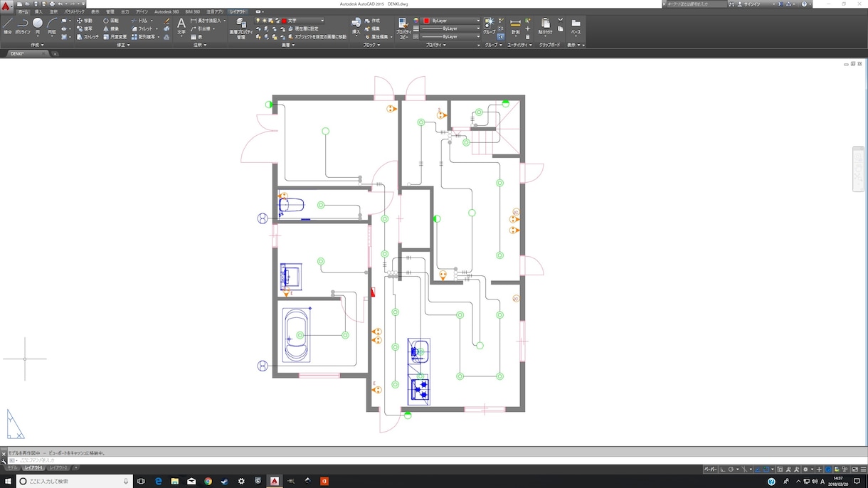Image resolution: width=868 pixels, height=488 pixels.
Task: Switch to the Autodesk 360 ribbon tab
Action: 167,12
